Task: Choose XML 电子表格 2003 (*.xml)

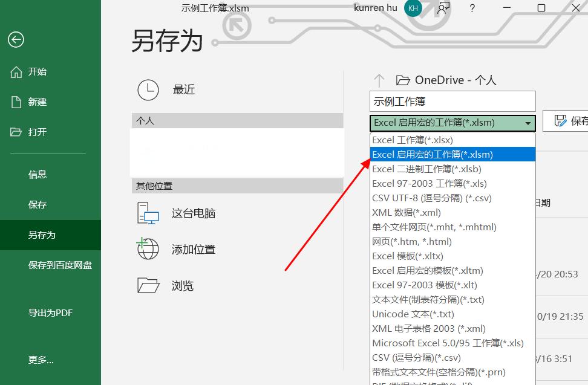Action: click(452, 328)
